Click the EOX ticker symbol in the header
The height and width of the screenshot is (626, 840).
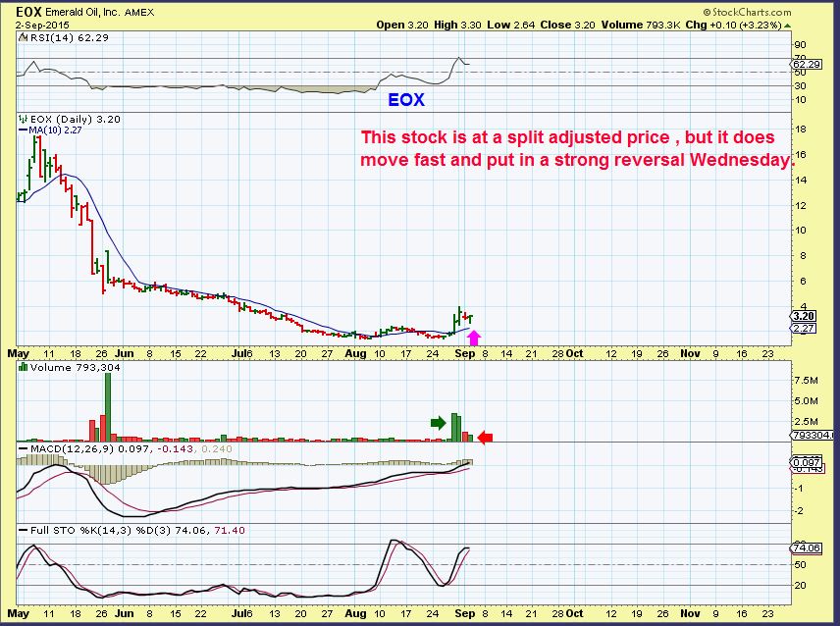pos(27,12)
